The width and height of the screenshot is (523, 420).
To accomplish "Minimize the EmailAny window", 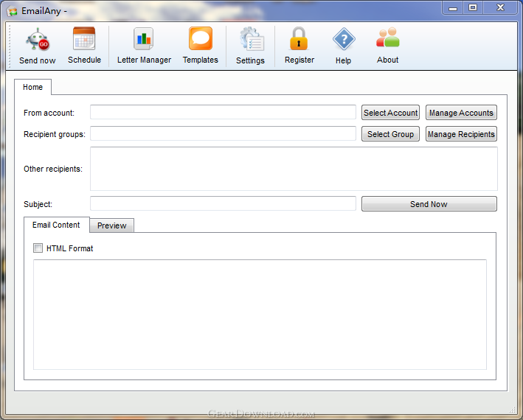I will [x=453, y=8].
